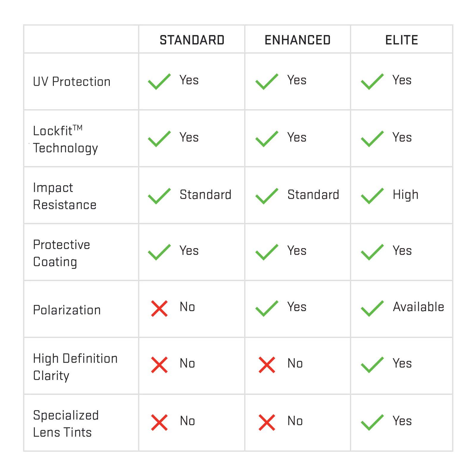Click the red X for Standard Polarization

coord(159,309)
